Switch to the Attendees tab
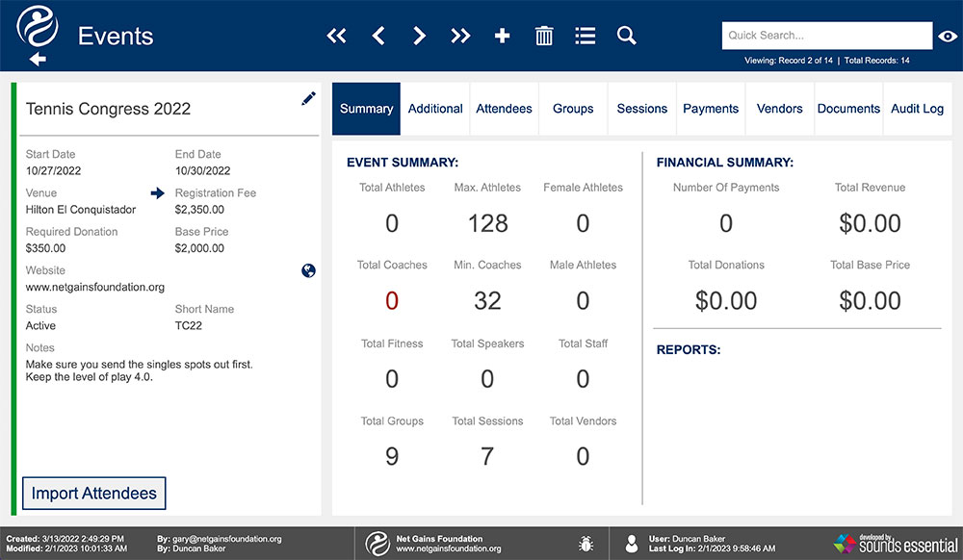This screenshot has width=963, height=560. pyautogui.click(x=504, y=109)
